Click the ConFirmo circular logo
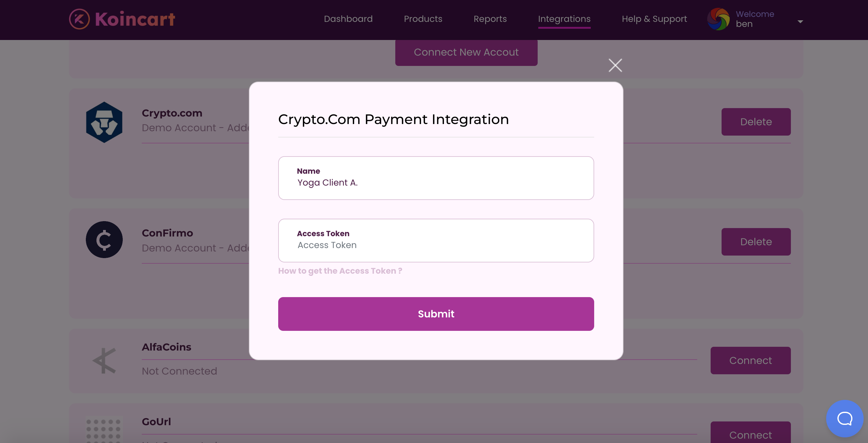 104,240
